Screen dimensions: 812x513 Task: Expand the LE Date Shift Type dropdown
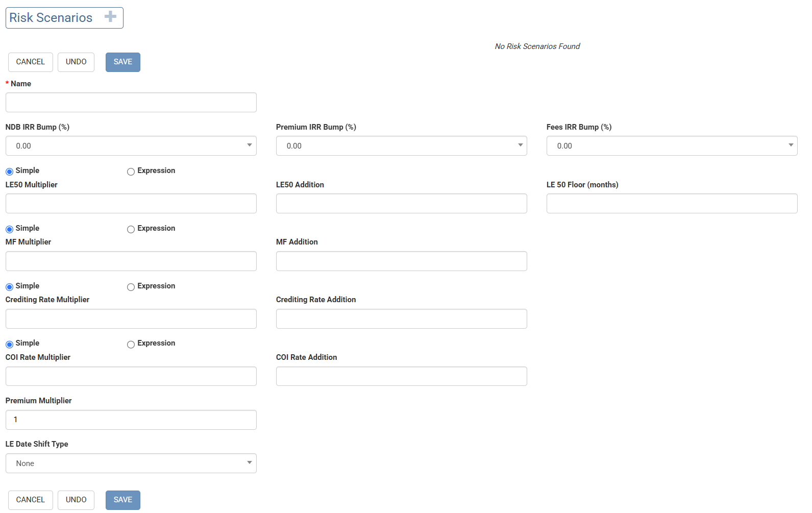131,463
